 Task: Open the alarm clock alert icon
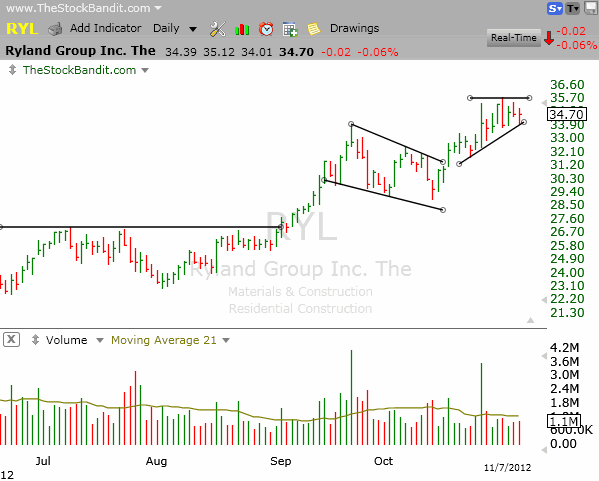pyautogui.click(x=266, y=29)
